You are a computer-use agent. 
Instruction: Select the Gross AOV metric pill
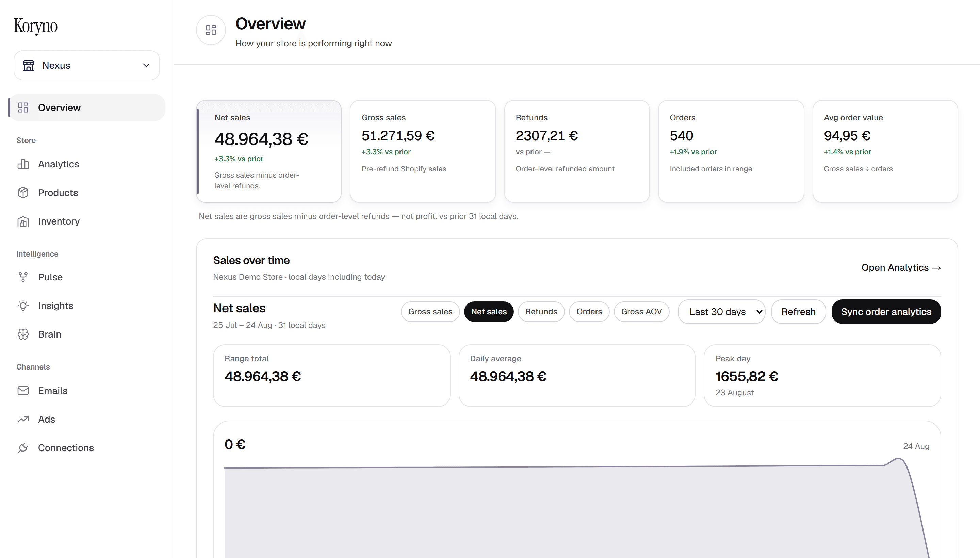point(641,312)
